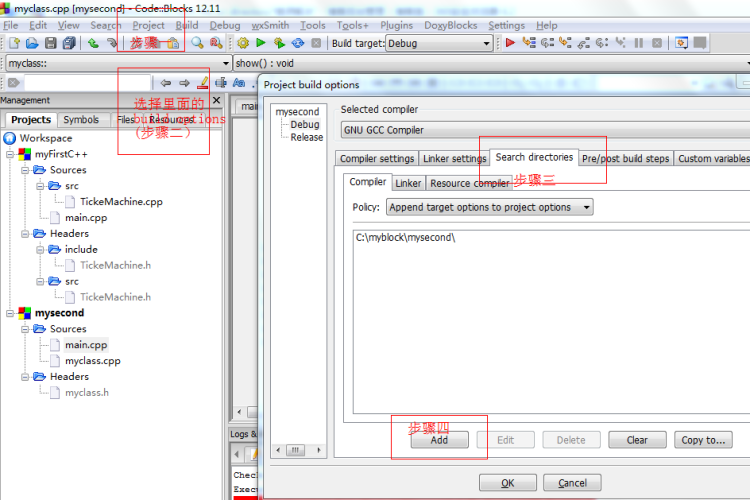Click the green Run icon

[261, 43]
